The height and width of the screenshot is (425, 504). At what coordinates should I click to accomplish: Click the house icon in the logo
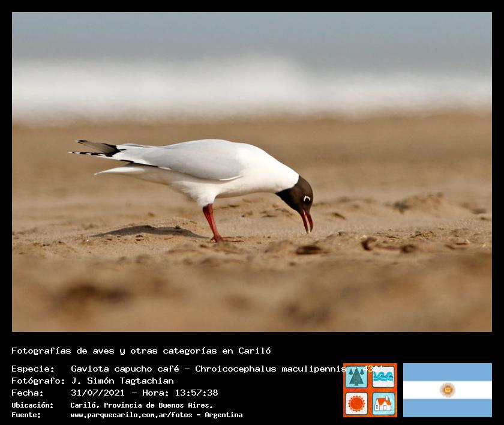pyautogui.click(x=383, y=403)
